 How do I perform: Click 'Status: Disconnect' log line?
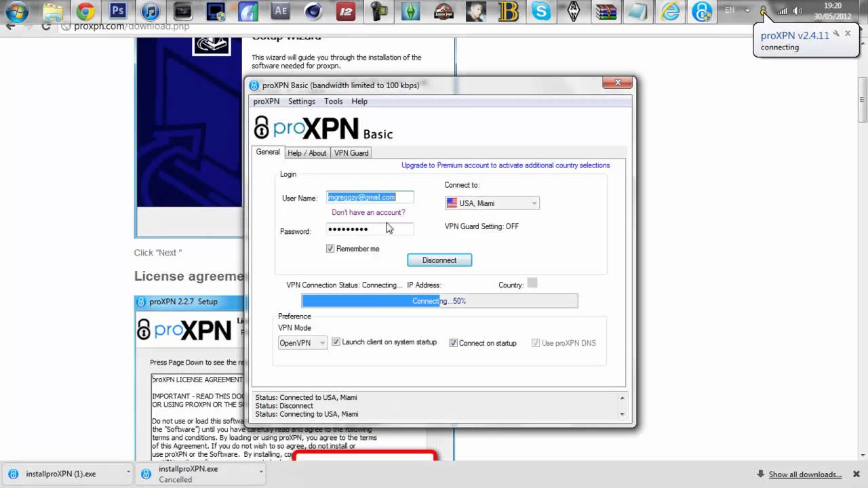point(284,405)
